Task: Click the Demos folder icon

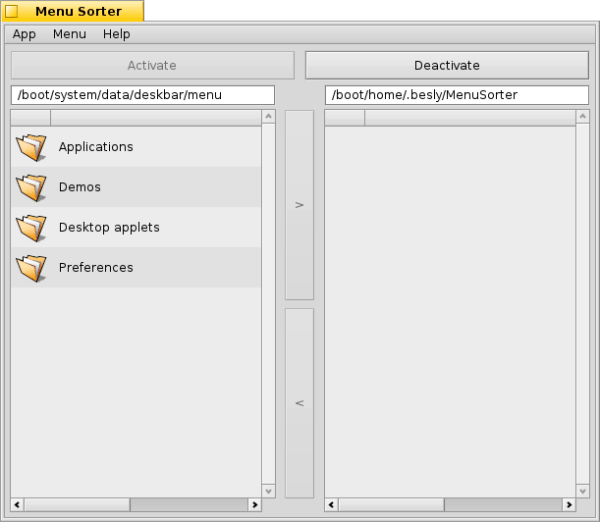Action: 32,187
